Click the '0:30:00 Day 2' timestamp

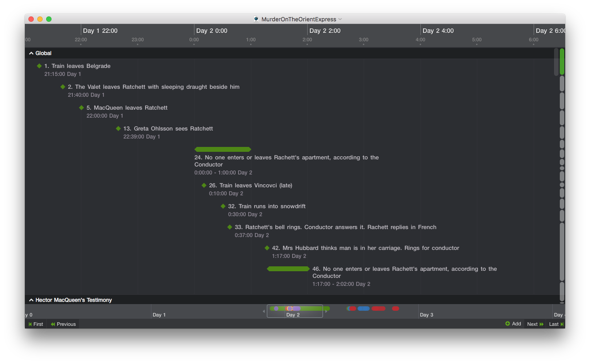[245, 214]
